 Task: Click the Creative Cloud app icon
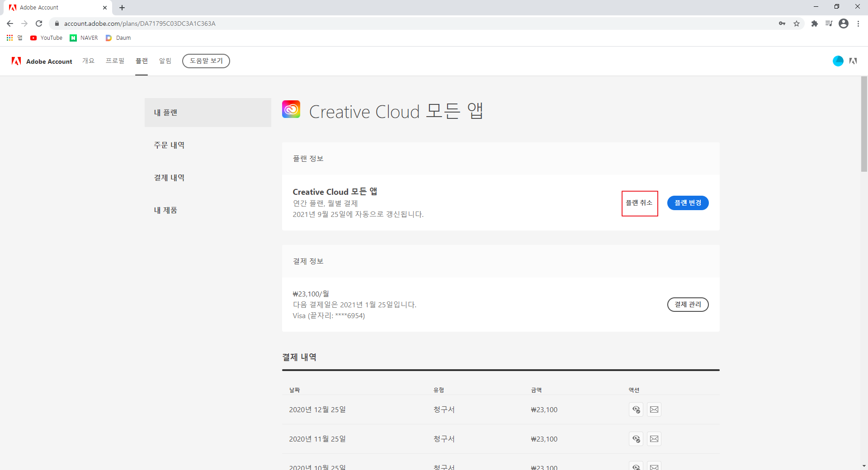[291, 109]
